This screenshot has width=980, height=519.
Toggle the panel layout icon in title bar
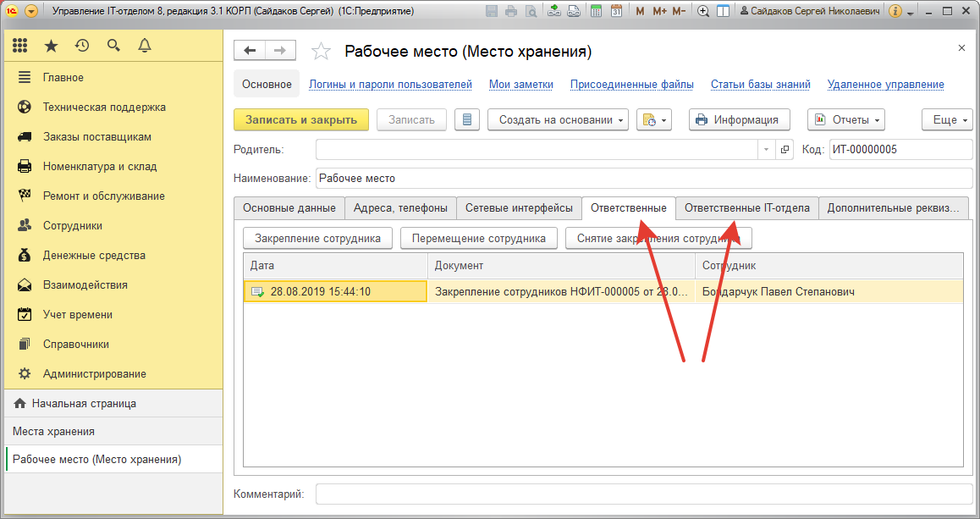pyautogui.click(x=723, y=11)
